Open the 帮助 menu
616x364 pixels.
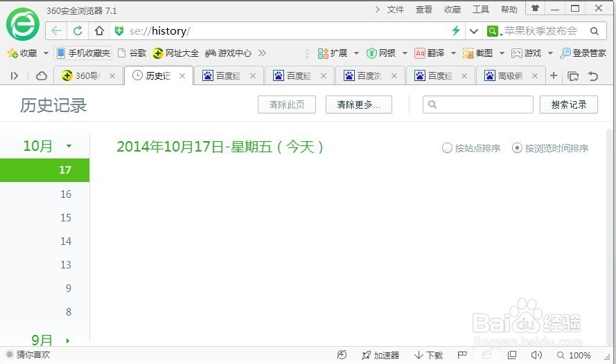coord(509,10)
